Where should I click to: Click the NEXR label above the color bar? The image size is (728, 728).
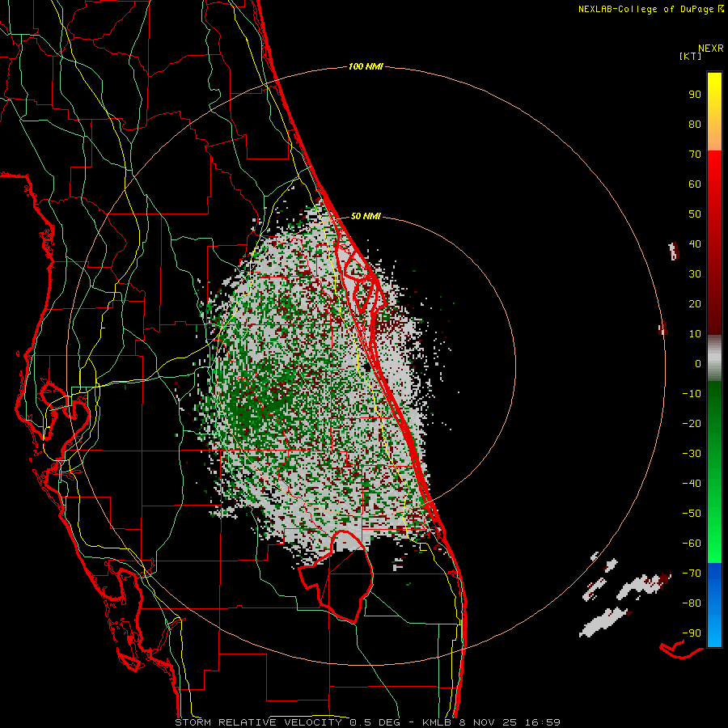(710, 49)
